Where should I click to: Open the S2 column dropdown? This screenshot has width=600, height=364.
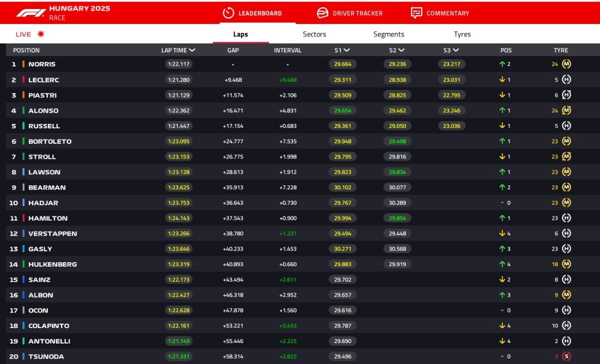[x=401, y=50]
